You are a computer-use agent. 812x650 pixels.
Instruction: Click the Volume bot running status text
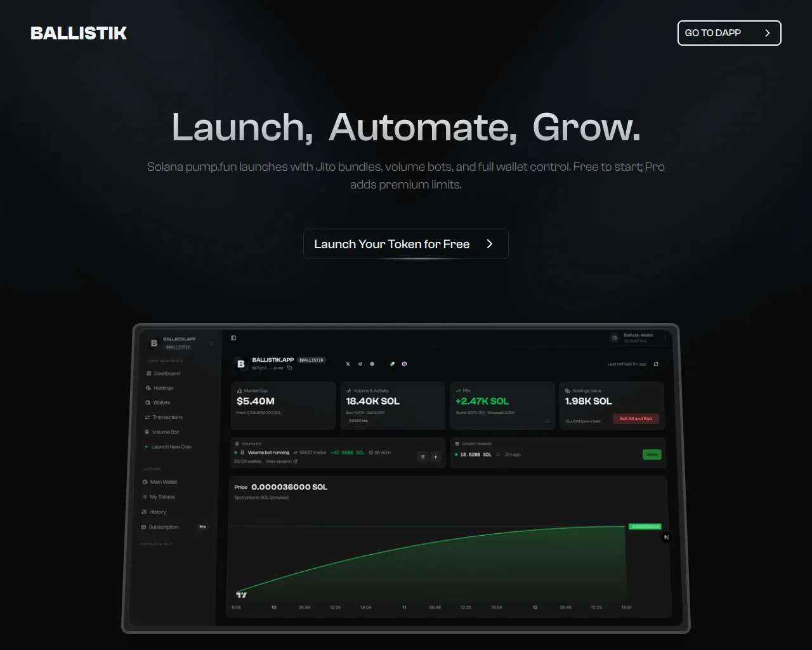point(268,453)
